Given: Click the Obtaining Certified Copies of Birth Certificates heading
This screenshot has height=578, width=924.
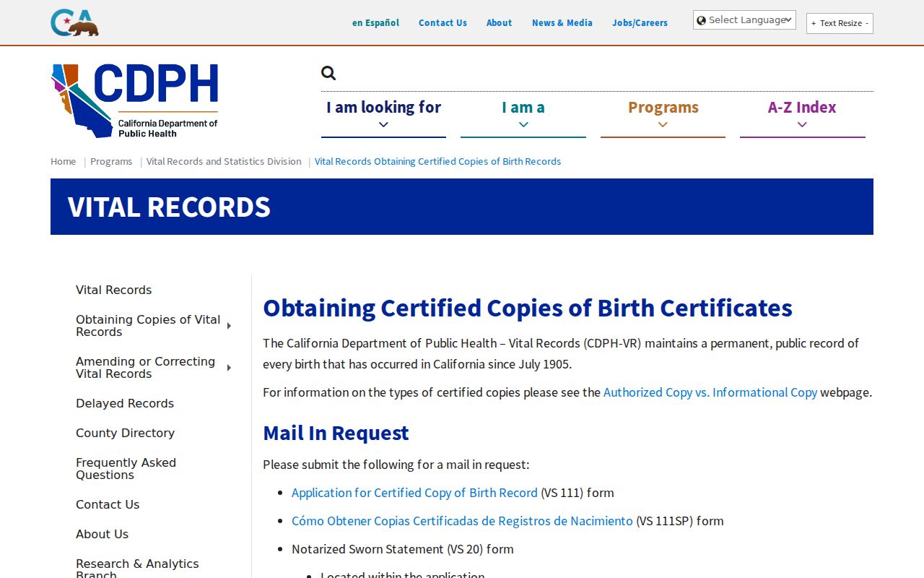Looking at the screenshot, I should click(528, 308).
